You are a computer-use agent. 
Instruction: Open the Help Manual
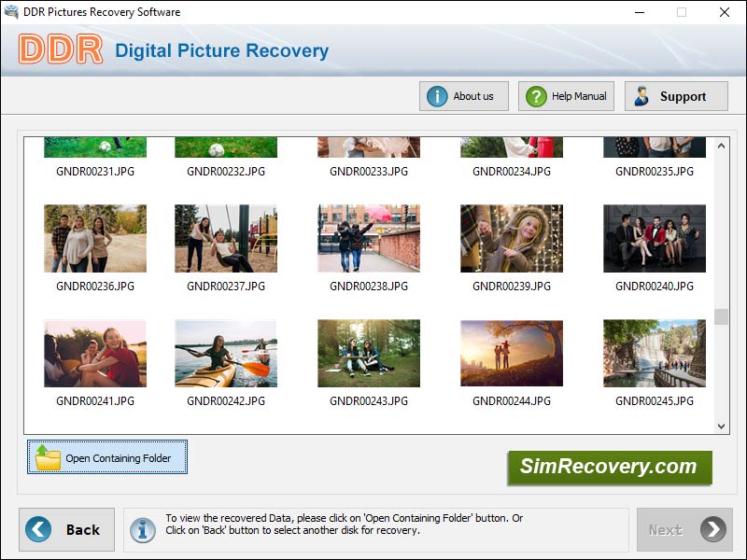[566, 96]
